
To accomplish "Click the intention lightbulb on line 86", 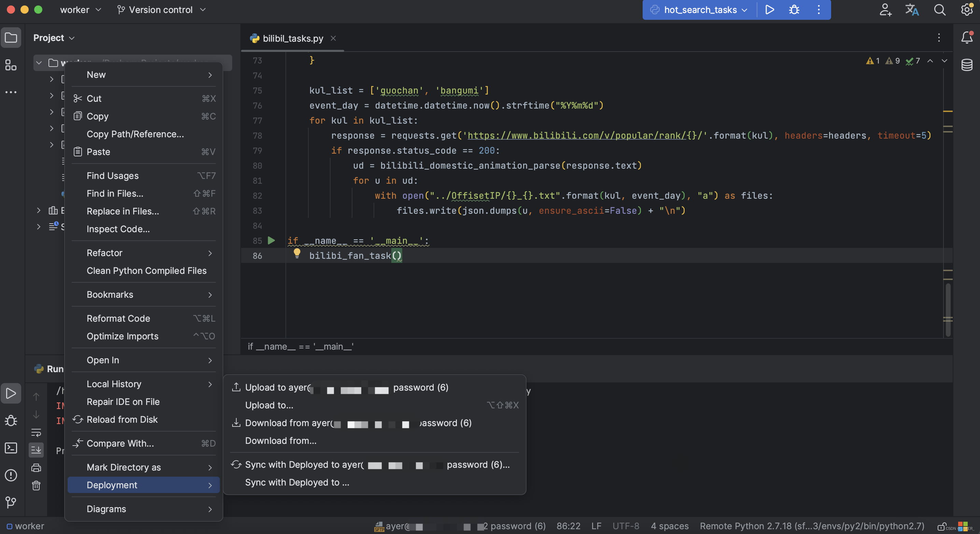I will click(x=297, y=253).
